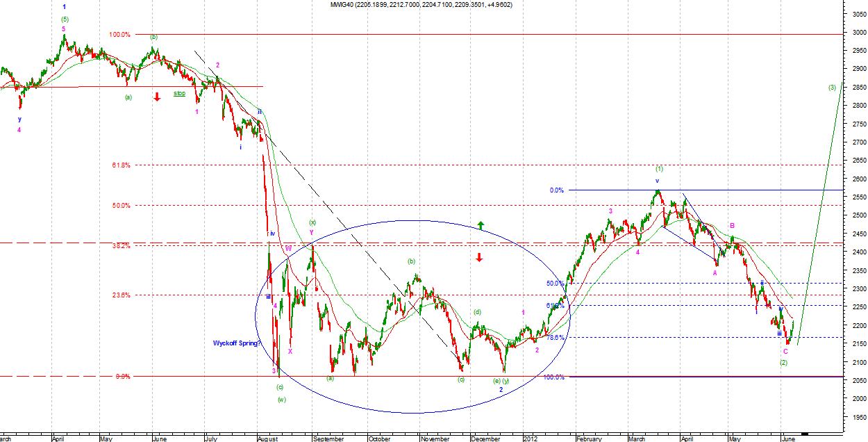Select the red 23.6% retracement label
Viewport: 868px width, 442px height.
tap(121, 295)
